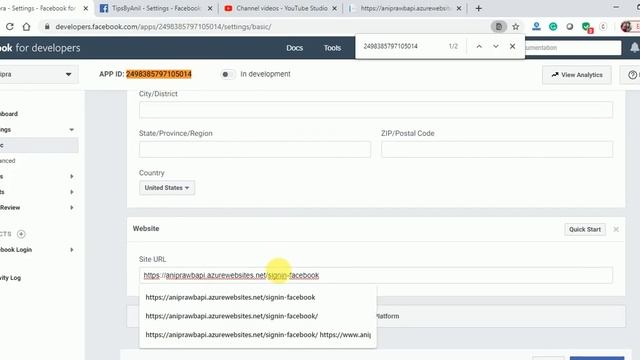
Task: Click the Facebook for developers logo
Action: pyautogui.click(x=40, y=48)
